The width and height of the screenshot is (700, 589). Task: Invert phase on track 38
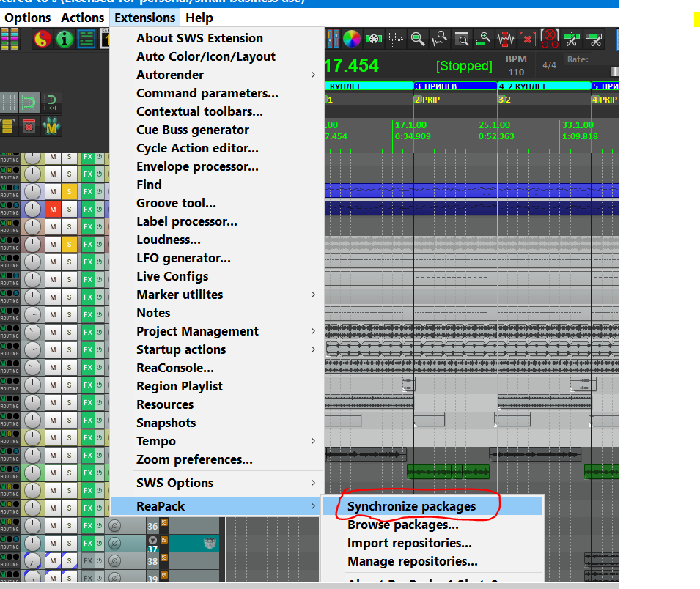(115, 561)
